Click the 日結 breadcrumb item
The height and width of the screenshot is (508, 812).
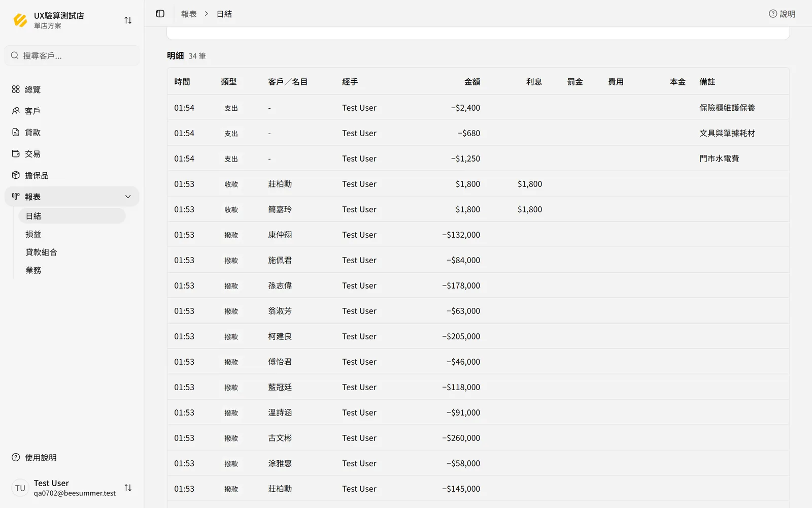[x=224, y=14]
